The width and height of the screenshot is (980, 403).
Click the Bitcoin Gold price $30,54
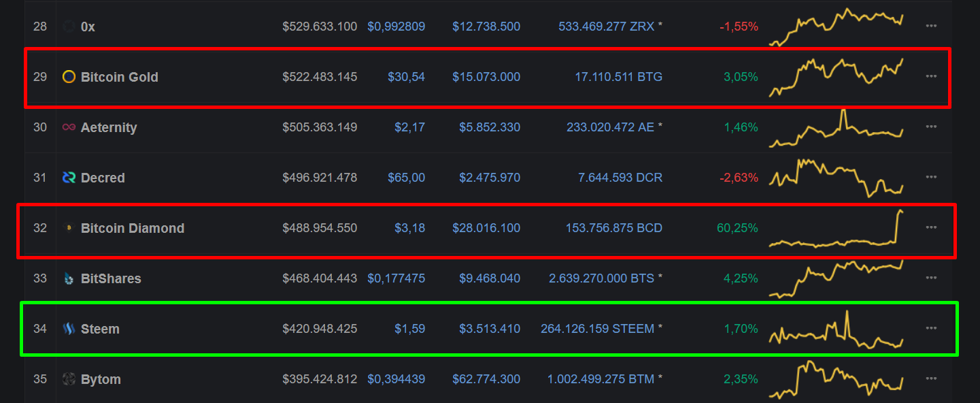tap(407, 77)
